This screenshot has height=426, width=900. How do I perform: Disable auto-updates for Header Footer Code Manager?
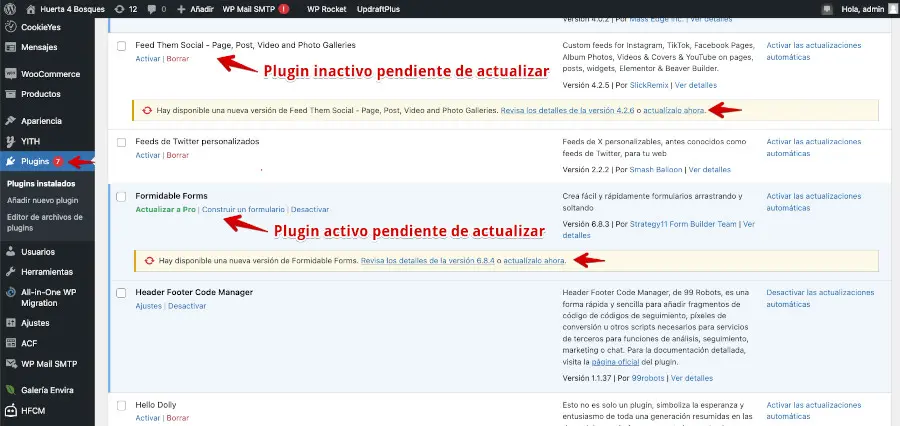coord(820,299)
